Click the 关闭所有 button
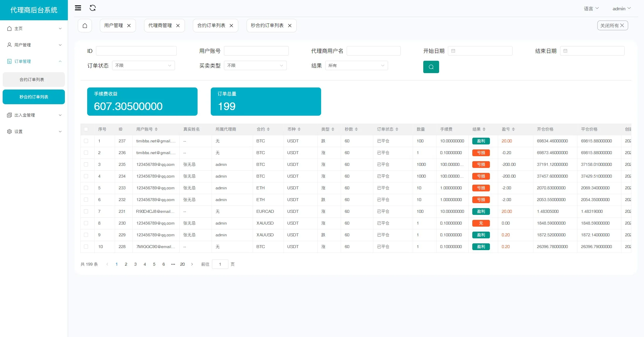The height and width of the screenshot is (337, 644). pos(612,26)
